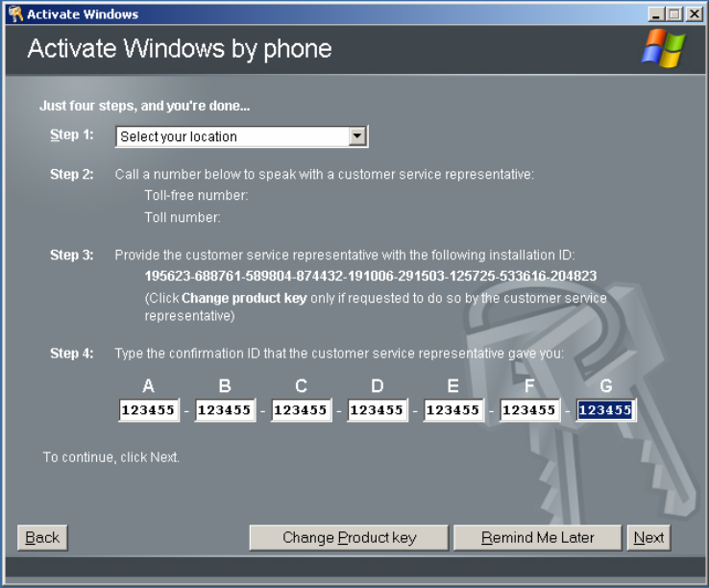Click confirmation ID field D
The image size is (709, 588).
coord(378,410)
